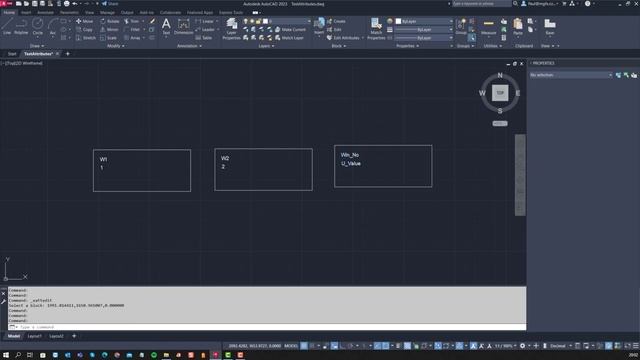Click the Table tool in Annotation
This screenshot has height=360, width=640.
[x=204, y=38]
